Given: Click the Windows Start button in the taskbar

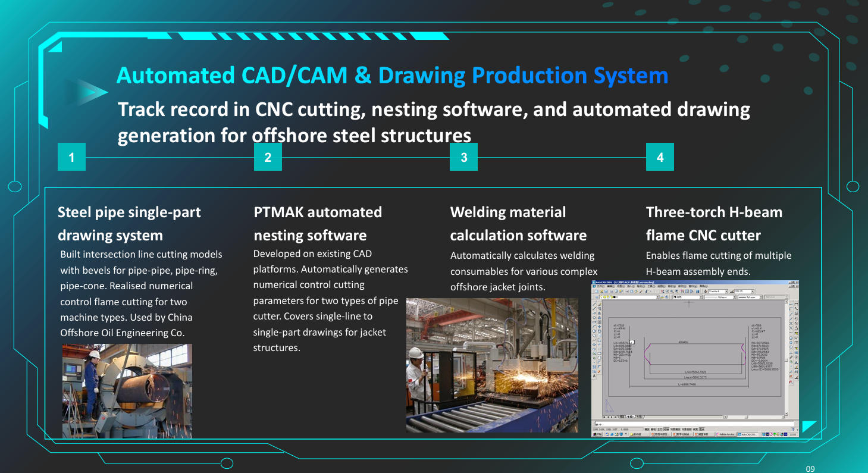Looking at the screenshot, I should (597, 434).
